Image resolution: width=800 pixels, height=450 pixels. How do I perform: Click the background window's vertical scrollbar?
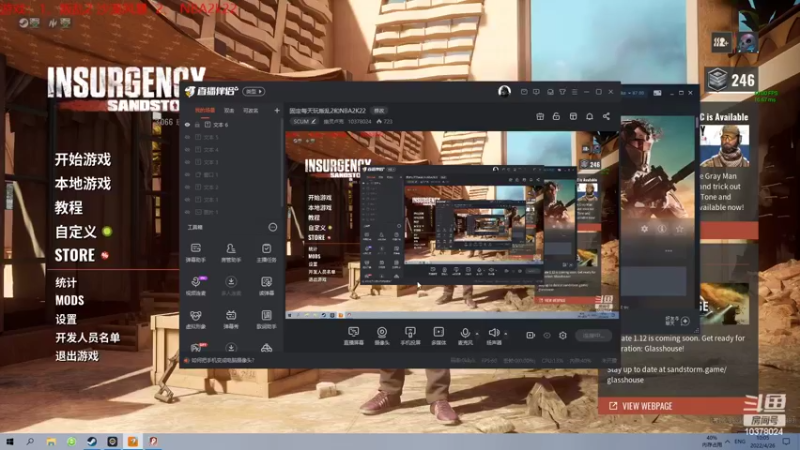coord(697,122)
